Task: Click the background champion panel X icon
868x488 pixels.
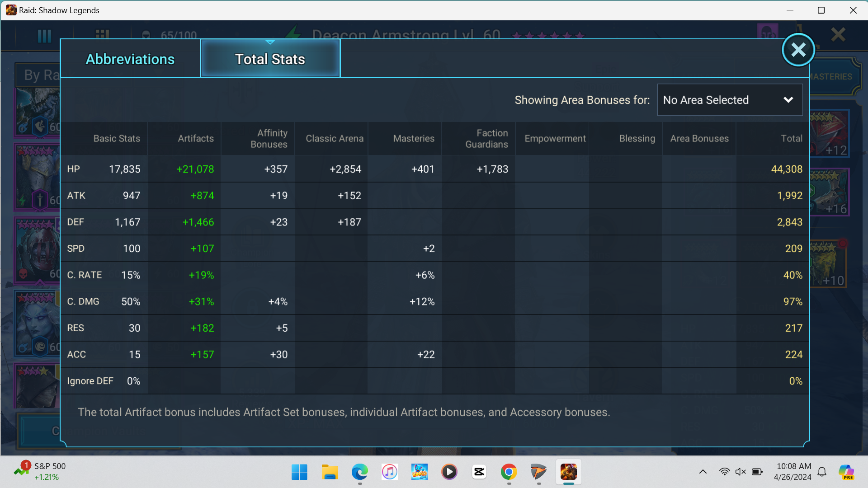Action: pyautogui.click(x=838, y=34)
